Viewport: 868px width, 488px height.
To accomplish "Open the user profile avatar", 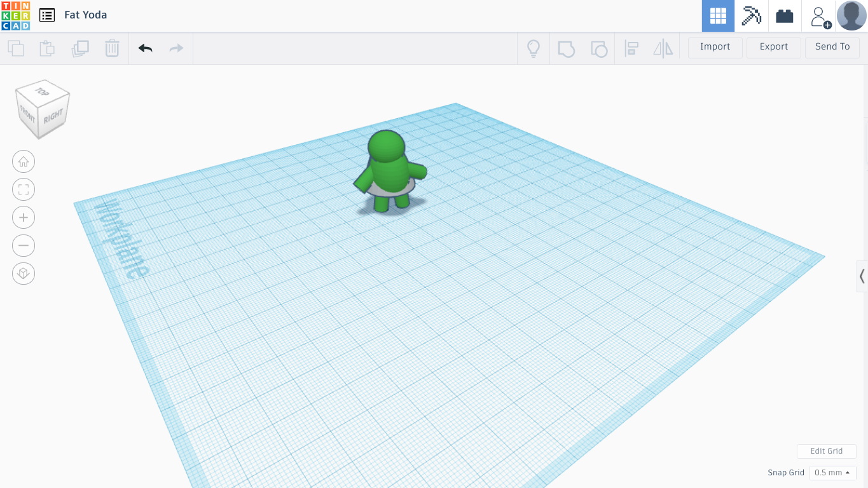I will tap(851, 15).
